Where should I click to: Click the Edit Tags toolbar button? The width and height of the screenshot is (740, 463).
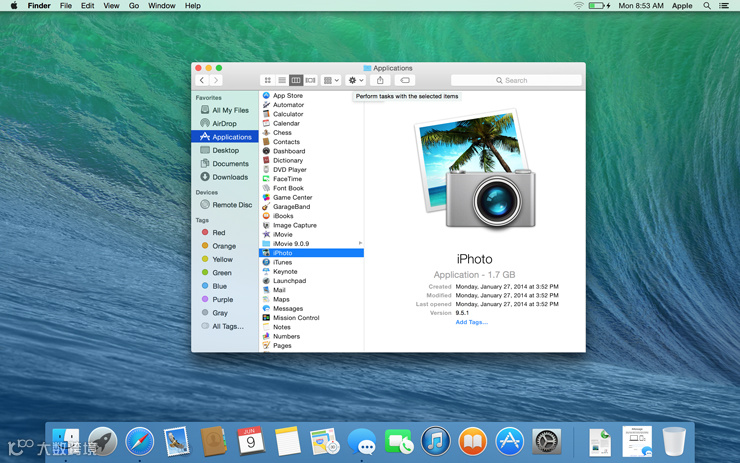click(x=404, y=80)
